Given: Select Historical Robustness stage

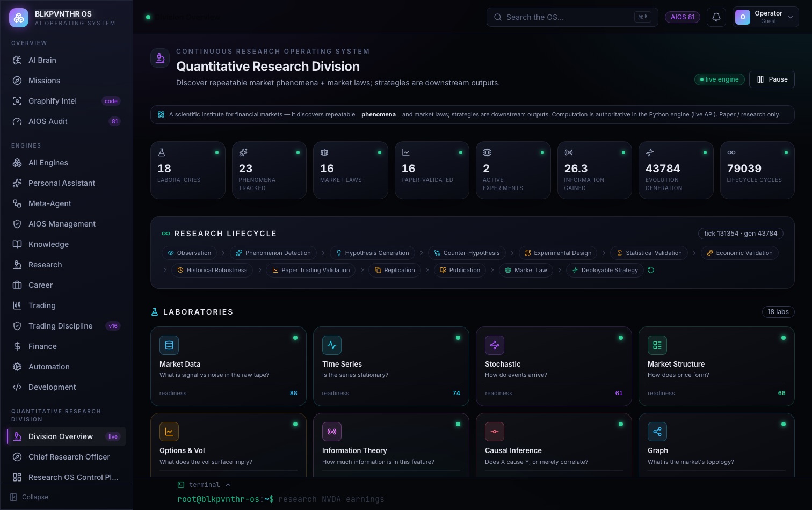Looking at the screenshot, I should click(x=212, y=270).
